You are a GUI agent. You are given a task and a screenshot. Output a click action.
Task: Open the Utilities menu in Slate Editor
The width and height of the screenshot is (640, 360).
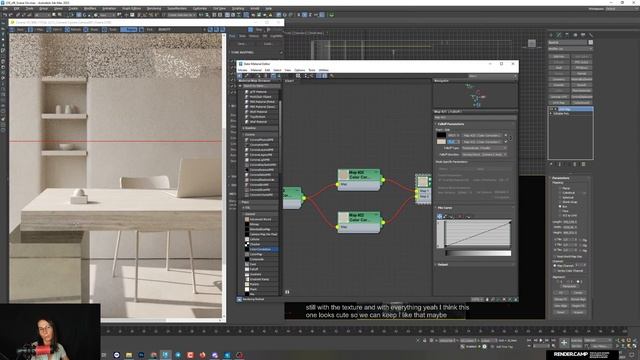click(323, 70)
